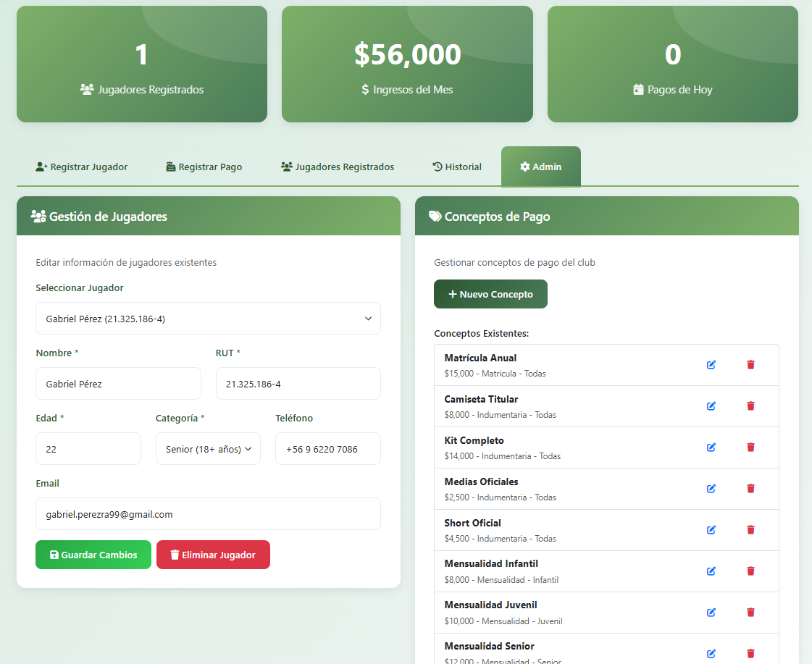Focus the Teléfono input field

[x=327, y=449]
